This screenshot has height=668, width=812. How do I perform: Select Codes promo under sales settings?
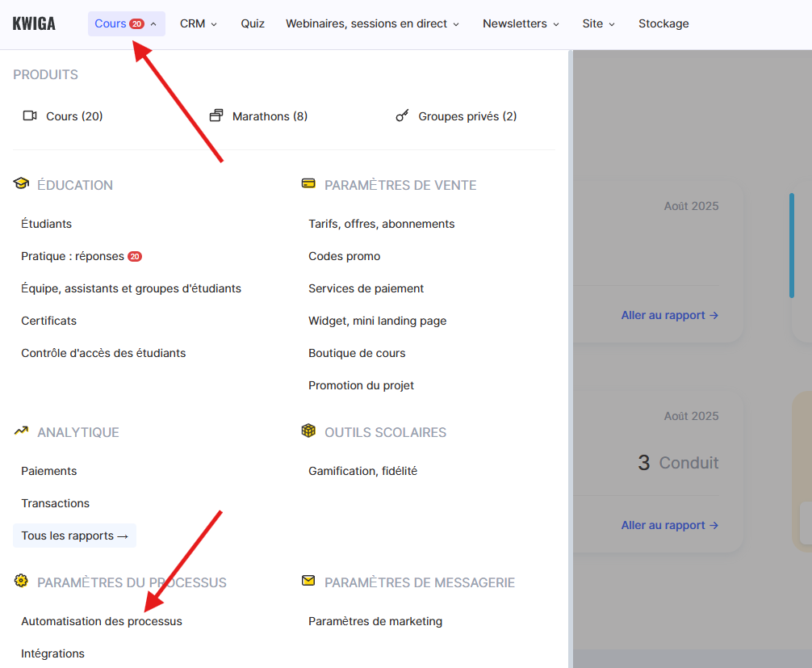coord(344,256)
